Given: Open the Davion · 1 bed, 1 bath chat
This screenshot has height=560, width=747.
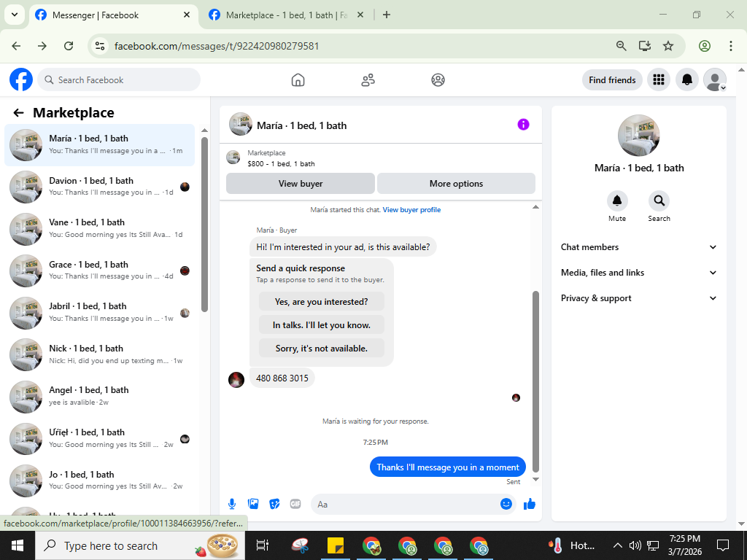Looking at the screenshot, I should coord(99,187).
